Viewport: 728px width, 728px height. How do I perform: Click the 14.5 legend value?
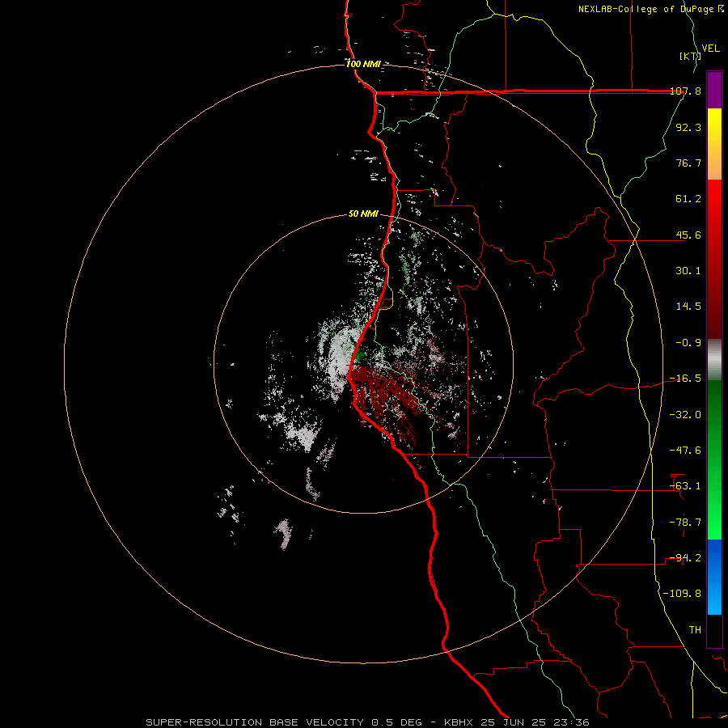(x=688, y=307)
